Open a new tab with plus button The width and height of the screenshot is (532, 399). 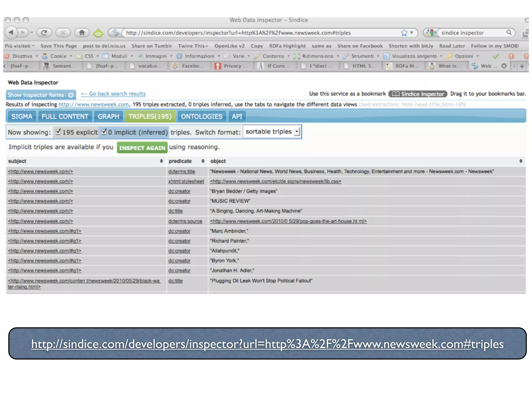click(x=522, y=66)
